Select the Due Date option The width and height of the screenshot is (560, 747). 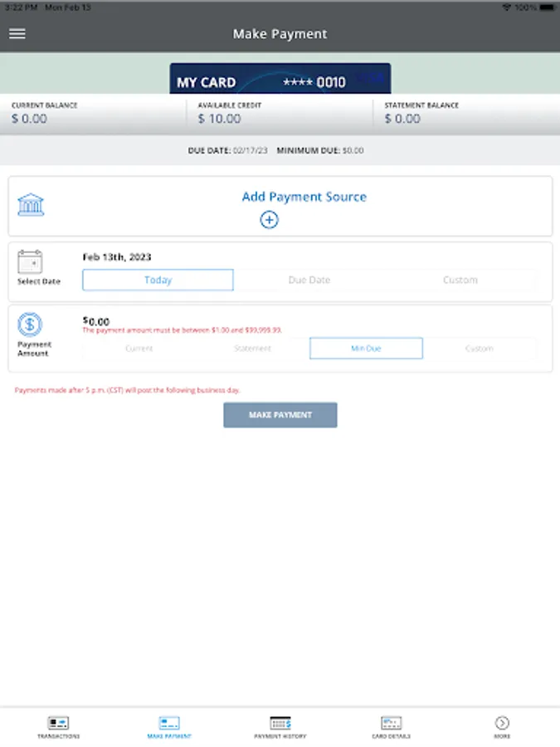[309, 280]
